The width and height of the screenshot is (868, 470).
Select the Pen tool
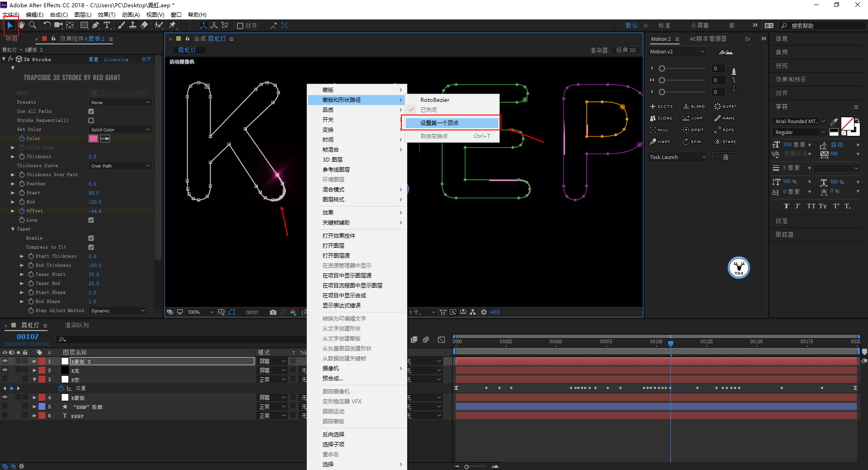tap(96, 25)
